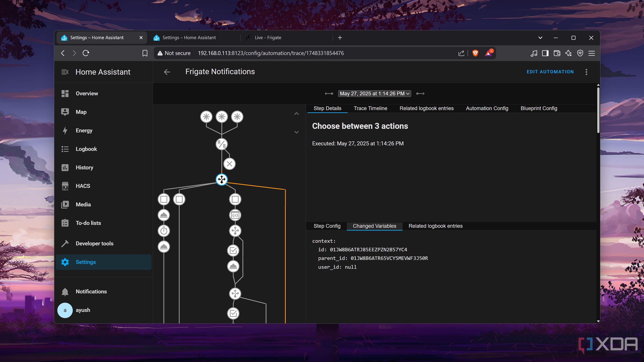Toggle the browser sidebar panel icon
The height and width of the screenshot is (362, 644).
tap(545, 53)
